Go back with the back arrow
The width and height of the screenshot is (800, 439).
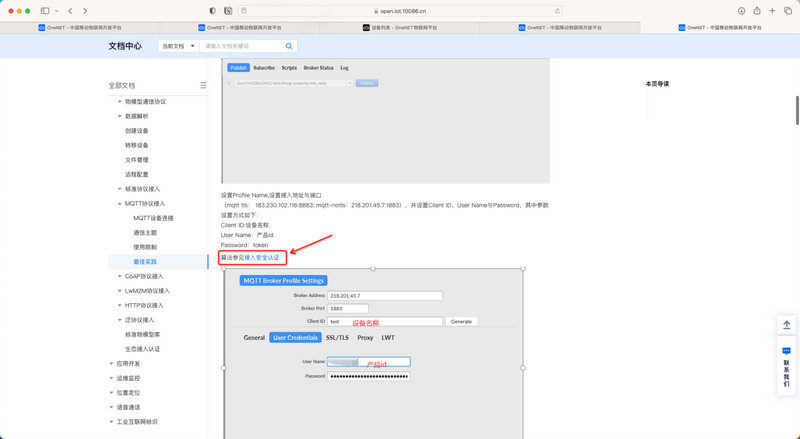coord(70,11)
